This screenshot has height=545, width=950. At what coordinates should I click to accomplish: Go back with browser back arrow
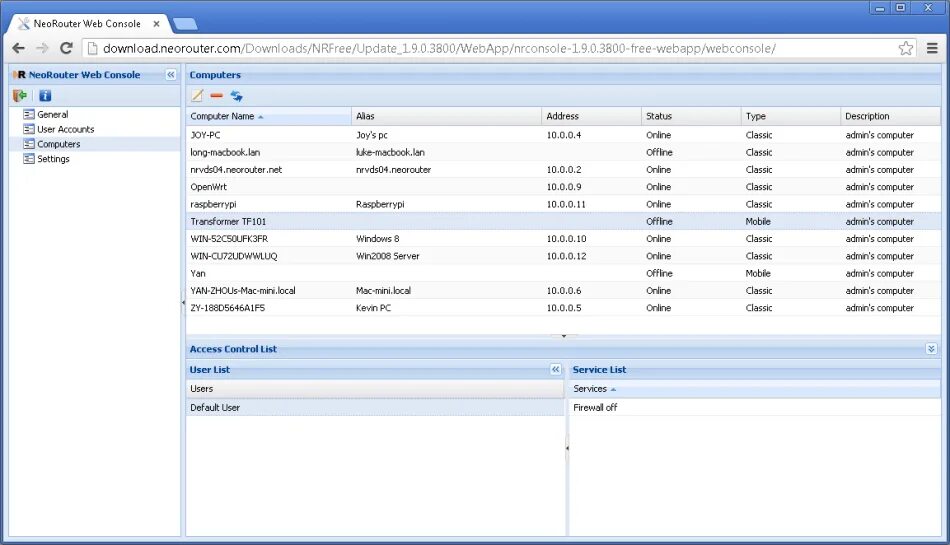click(x=19, y=48)
